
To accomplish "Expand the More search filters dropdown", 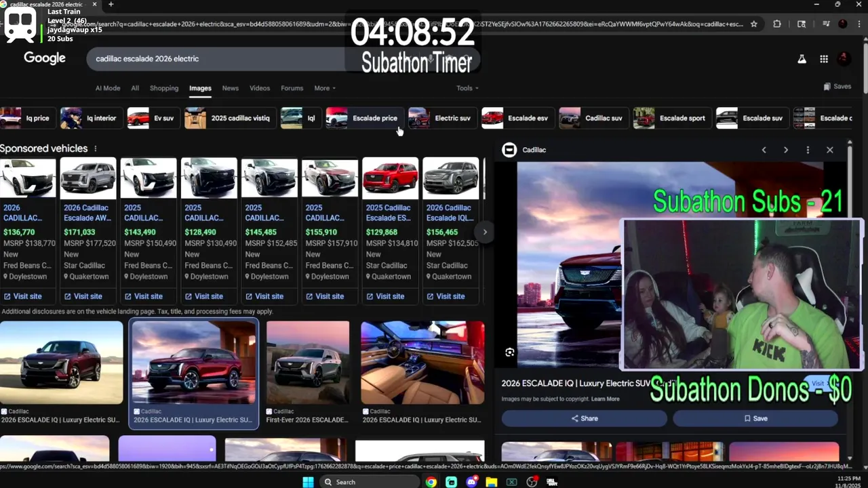I will [x=325, y=88].
